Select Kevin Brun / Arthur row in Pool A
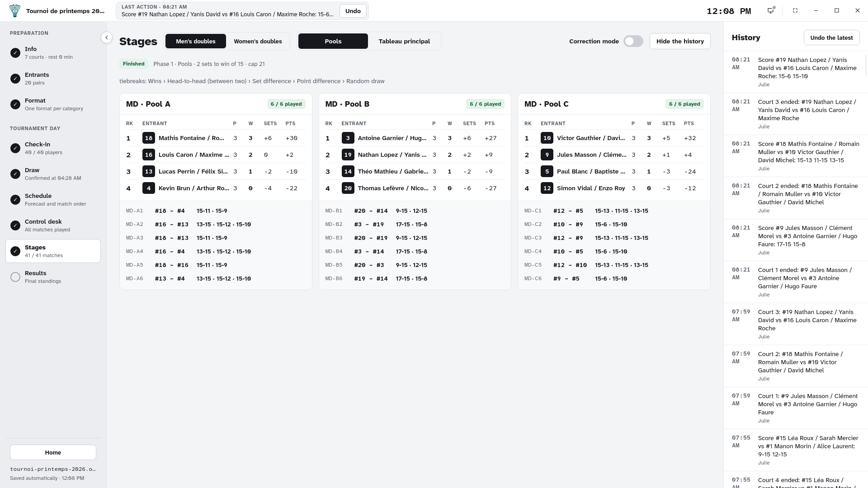Image resolution: width=868 pixels, height=488 pixels. [x=216, y=188]
